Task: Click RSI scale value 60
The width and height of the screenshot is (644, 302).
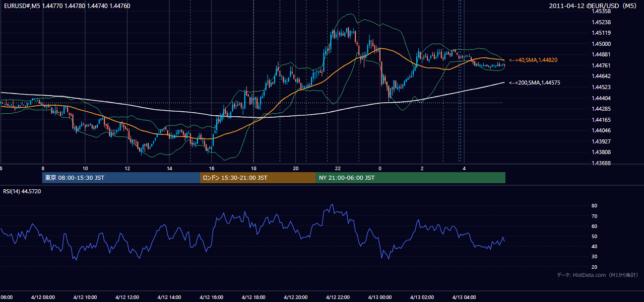Action: point(595,226)
